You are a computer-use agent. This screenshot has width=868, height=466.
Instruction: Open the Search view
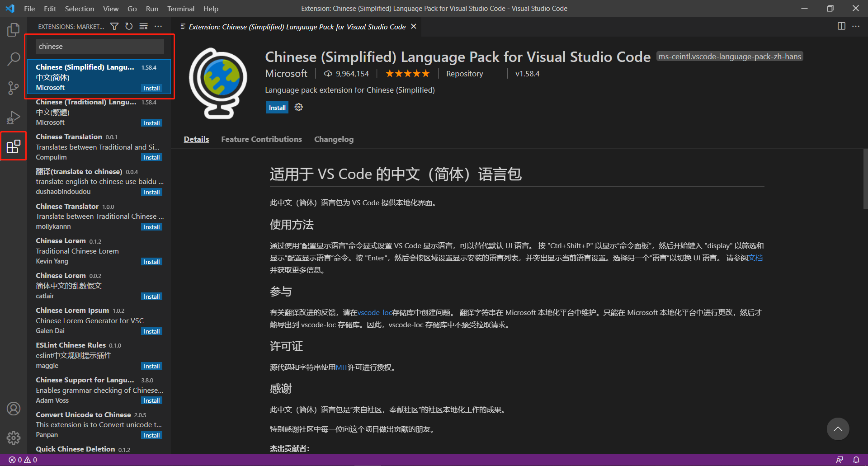coord(13,59)
